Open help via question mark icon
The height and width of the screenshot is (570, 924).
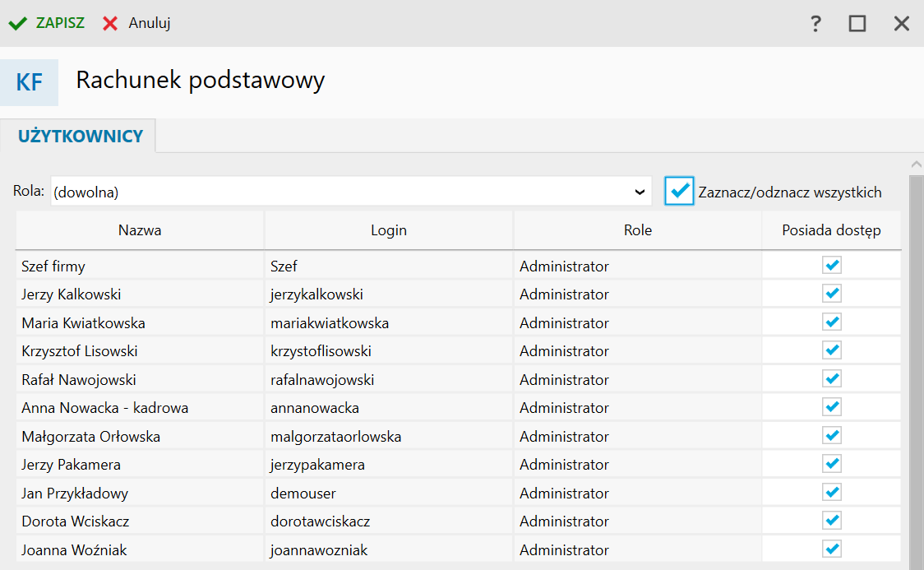(x=815, y=23)
